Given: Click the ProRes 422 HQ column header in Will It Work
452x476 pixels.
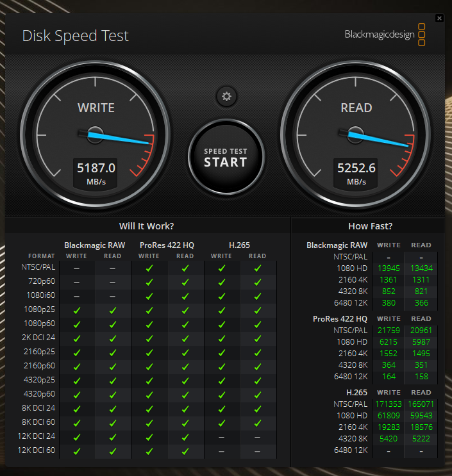Looking at the screenshot, I should pyautogui.click(x=167, y=245).
